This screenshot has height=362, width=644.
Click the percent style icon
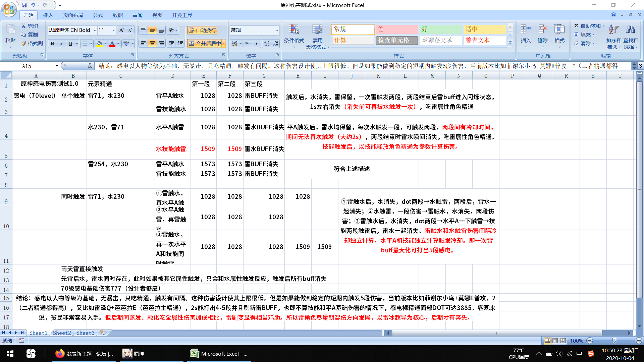247,44
